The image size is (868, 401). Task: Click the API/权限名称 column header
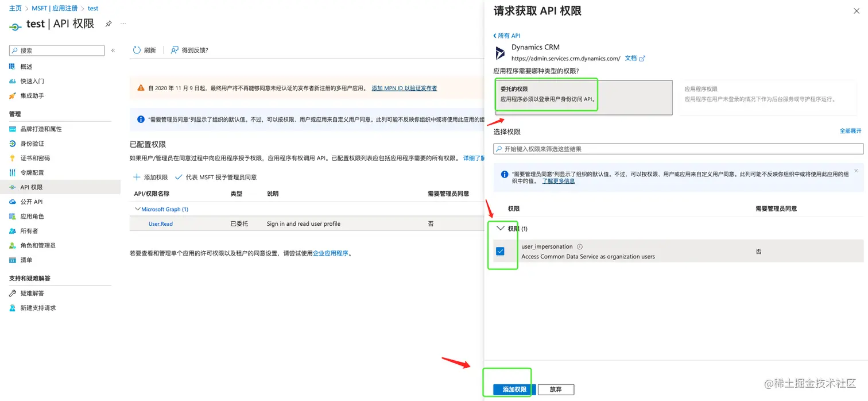pyautogui.click(x=152, y=194)
